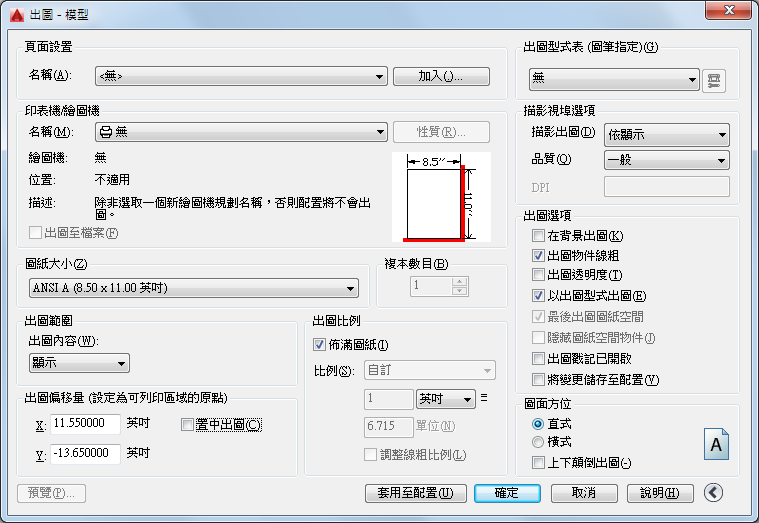Open the 品質 一般 quality dropdown

coord(667,160)
